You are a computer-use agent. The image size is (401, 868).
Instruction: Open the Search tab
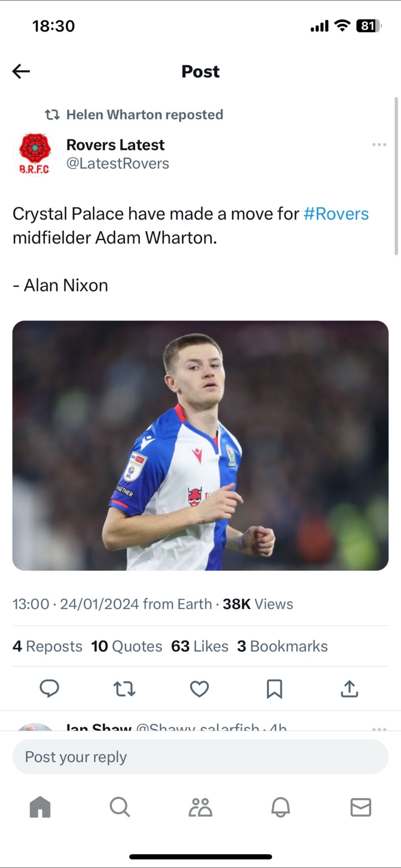tap(120, 807)
